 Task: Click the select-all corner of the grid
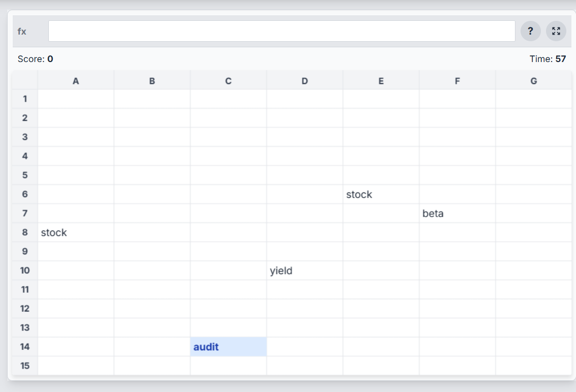[x=25, y=81]
